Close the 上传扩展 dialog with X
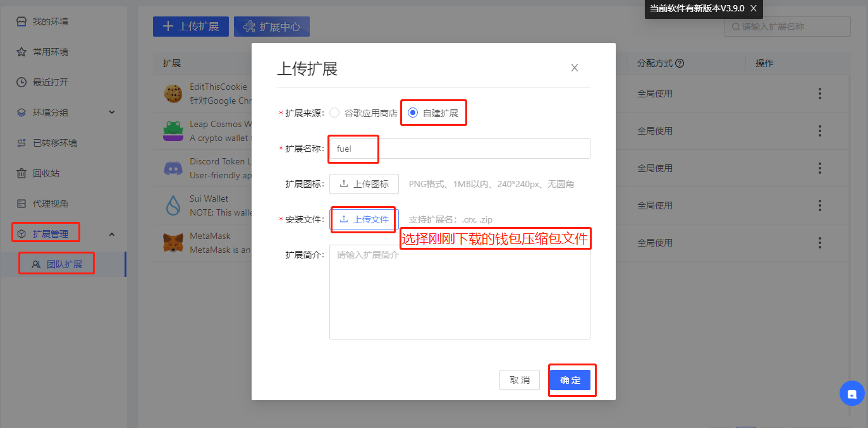 click(574, 68)
